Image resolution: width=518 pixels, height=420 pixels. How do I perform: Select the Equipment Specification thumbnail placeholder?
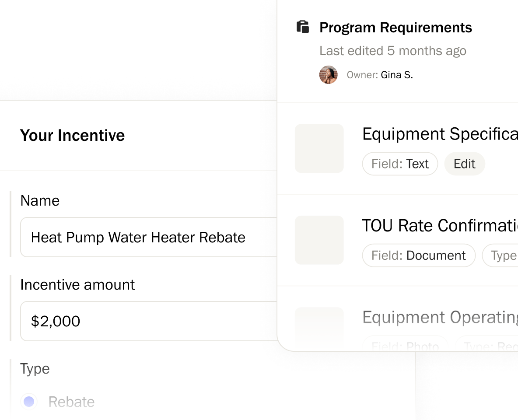319,148
